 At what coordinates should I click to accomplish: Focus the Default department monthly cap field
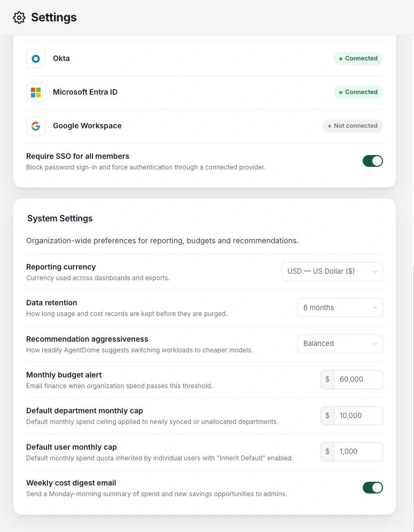[x=358, y=415]
